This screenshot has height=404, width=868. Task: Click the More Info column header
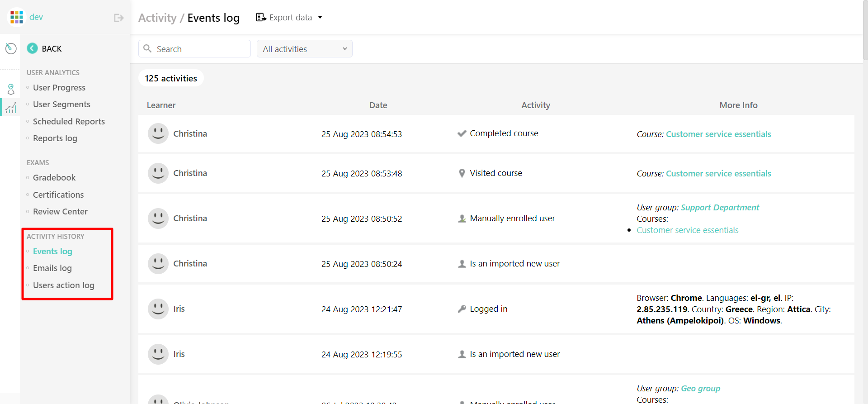(x=738, y=105)
